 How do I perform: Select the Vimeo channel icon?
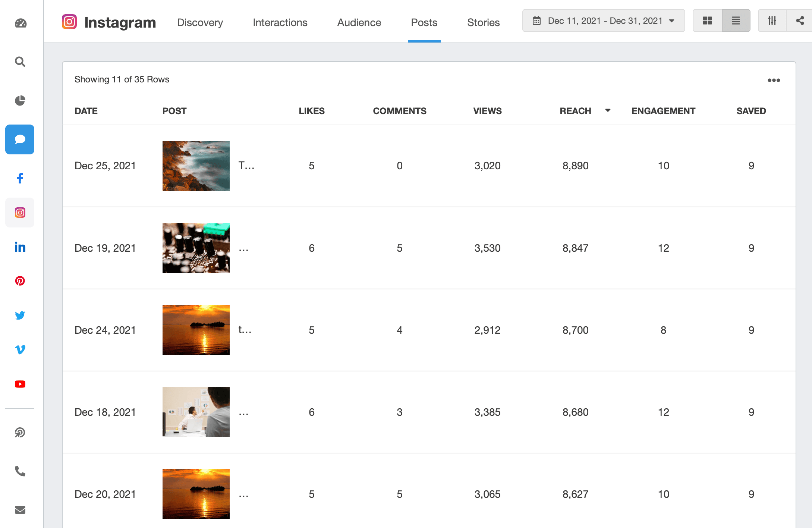[20, 349]
